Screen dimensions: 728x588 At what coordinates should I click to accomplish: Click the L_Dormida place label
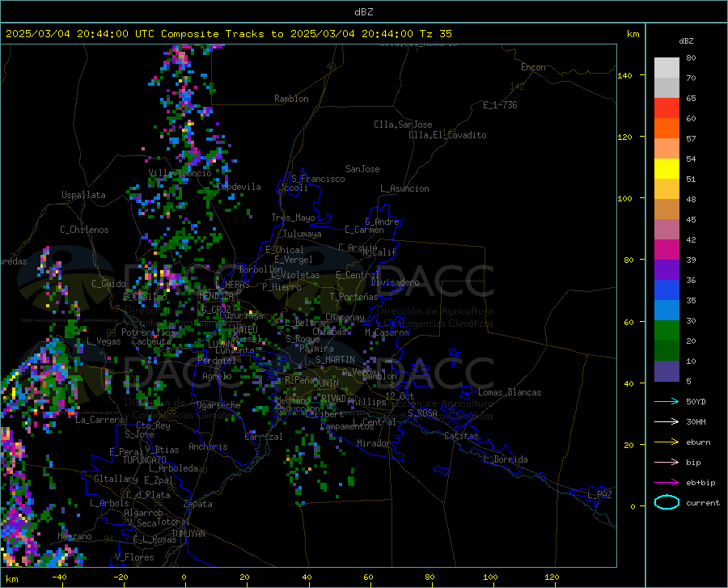coord(505,459)
